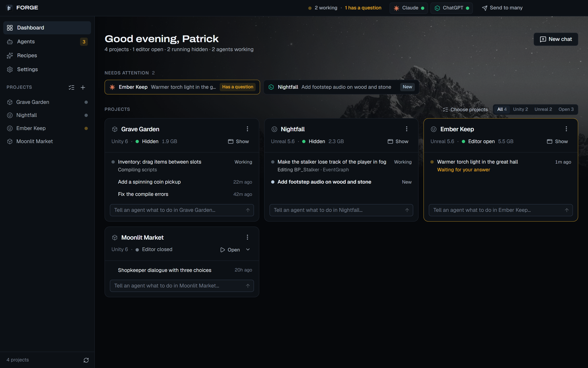Open the Nightfall needs-attention item
The width and height of the screenshot is (588, 368).
click(341, 87)
